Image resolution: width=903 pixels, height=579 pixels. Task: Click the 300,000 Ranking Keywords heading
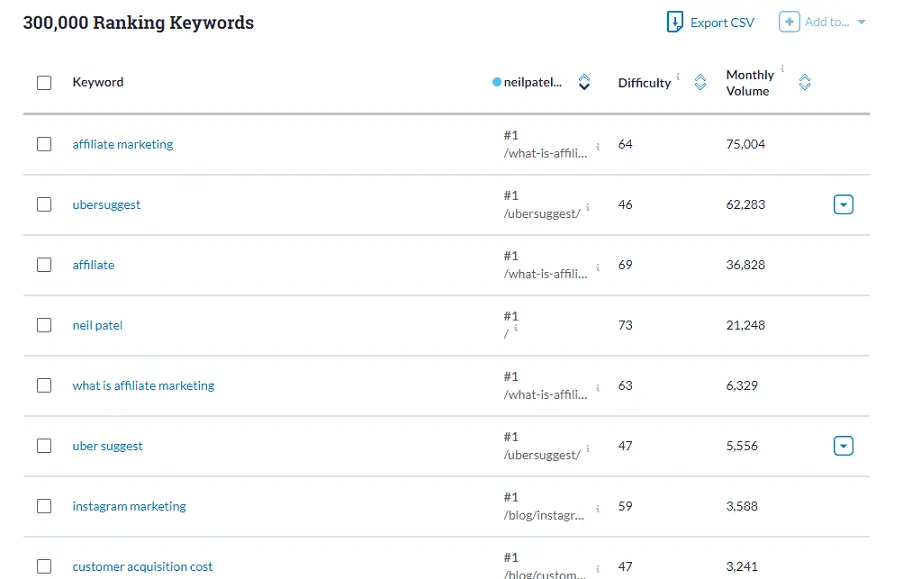[138, 22]
